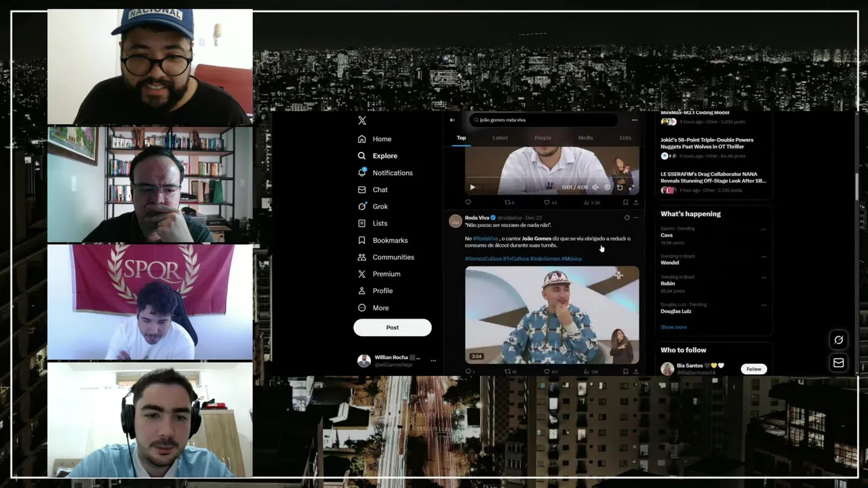Switch to the Latest search tab

500,138
